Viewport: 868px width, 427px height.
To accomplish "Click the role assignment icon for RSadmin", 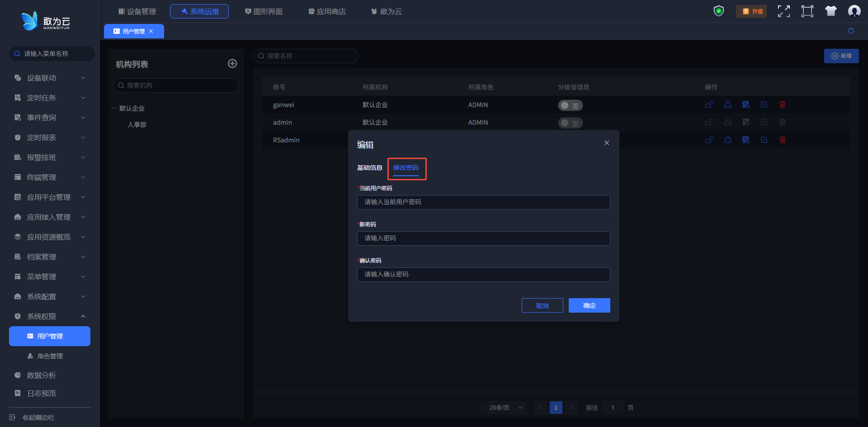I will 728,140.
